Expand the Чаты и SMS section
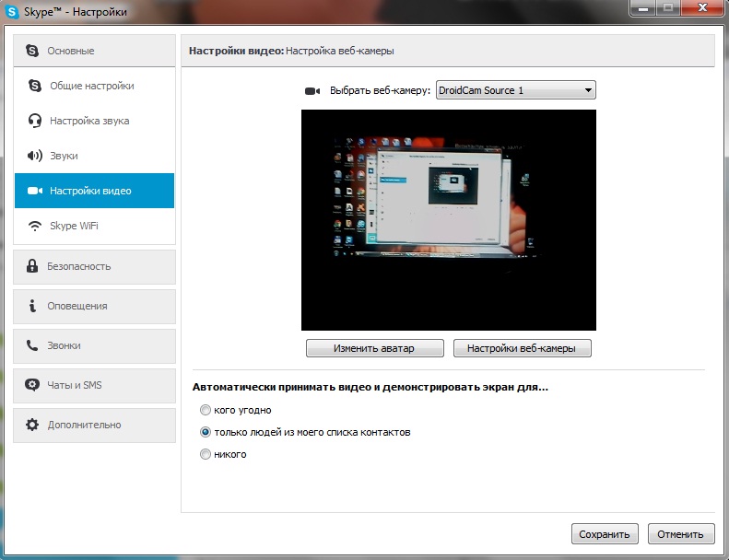The width and height of the screenshot is (729, 560). point(94,386)
